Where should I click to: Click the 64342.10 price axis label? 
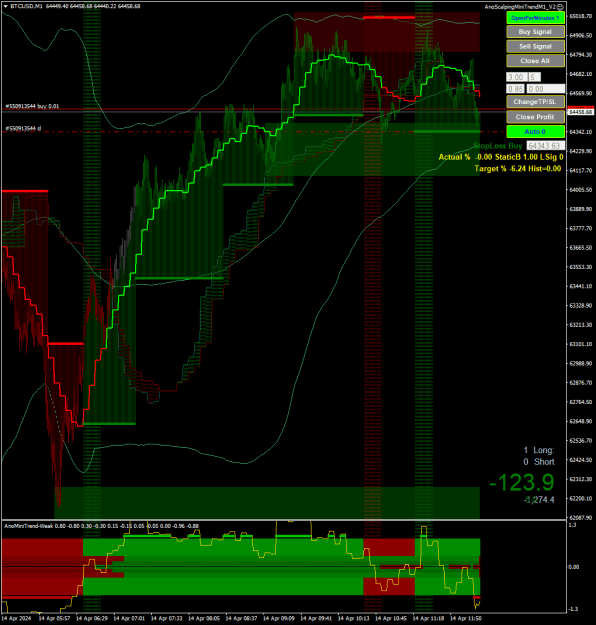coord(580,132)
